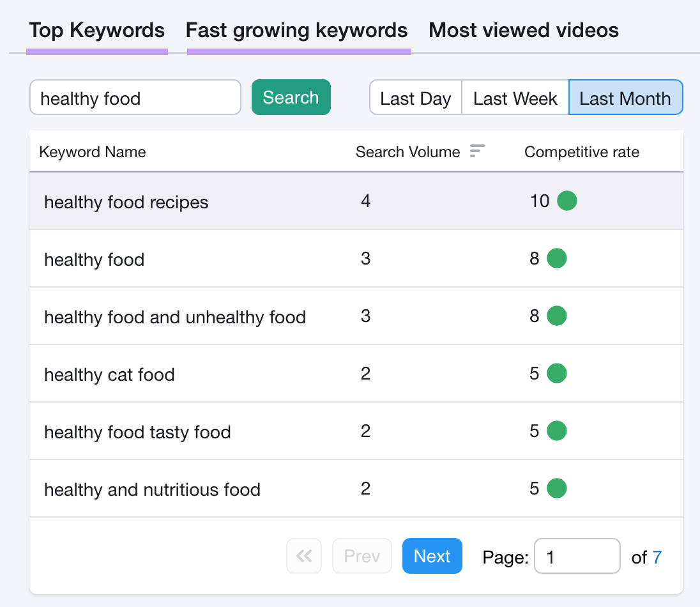The height and width of the screenshot is (607, 700).
Task: Open the 'Top Keywords' tab
Action: 96,30
